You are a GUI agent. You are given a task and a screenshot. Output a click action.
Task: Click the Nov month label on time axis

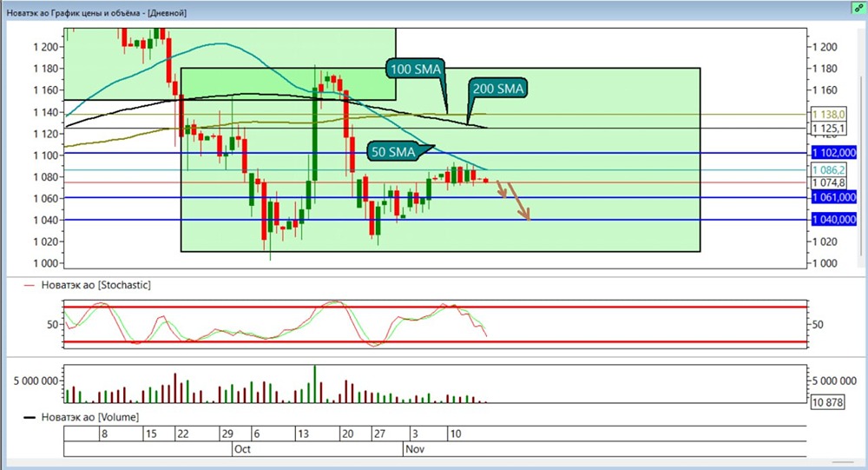[415, 449]
